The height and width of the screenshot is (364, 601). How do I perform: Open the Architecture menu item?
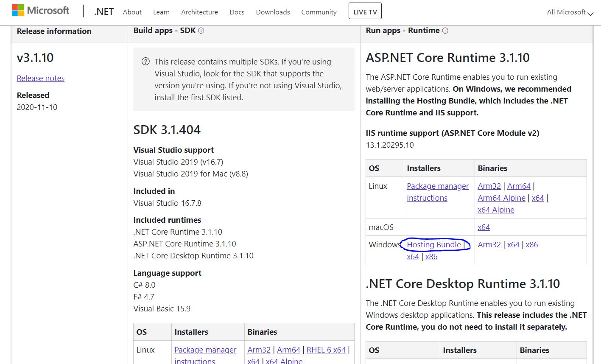tap(199, 12)
